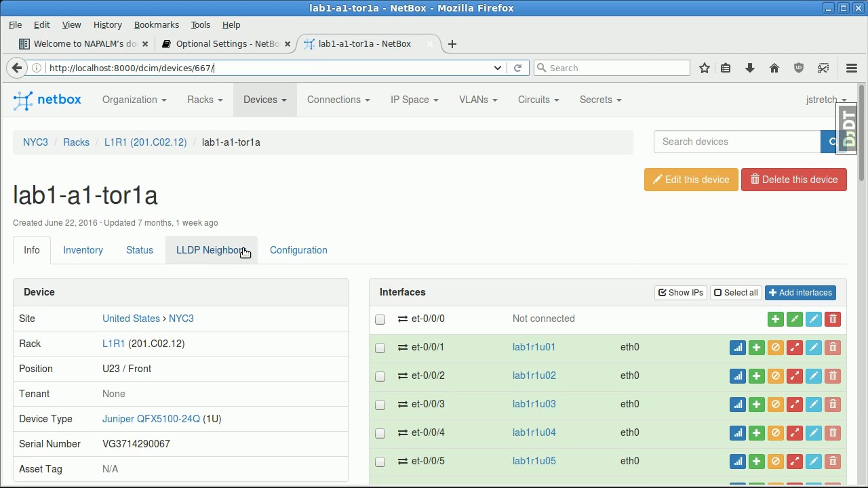
Task: Add IP address on et-0/0/3 row
Action: (756, 404)
